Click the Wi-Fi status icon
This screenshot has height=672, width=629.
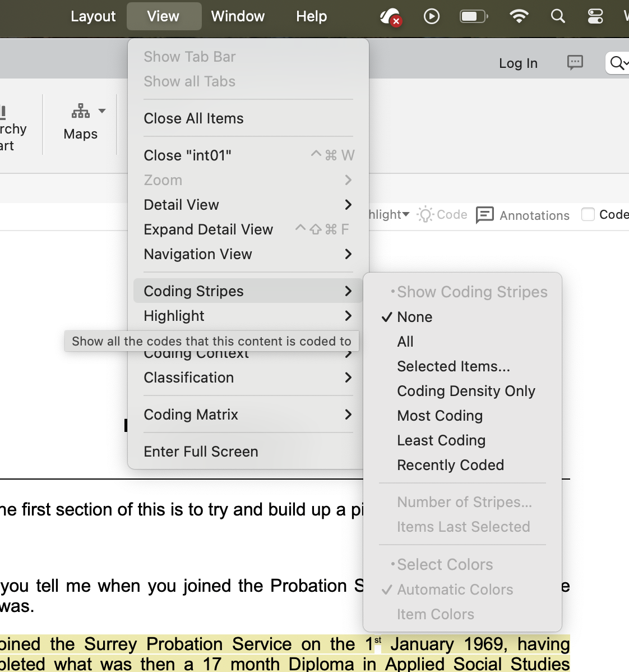click(519, 16)
